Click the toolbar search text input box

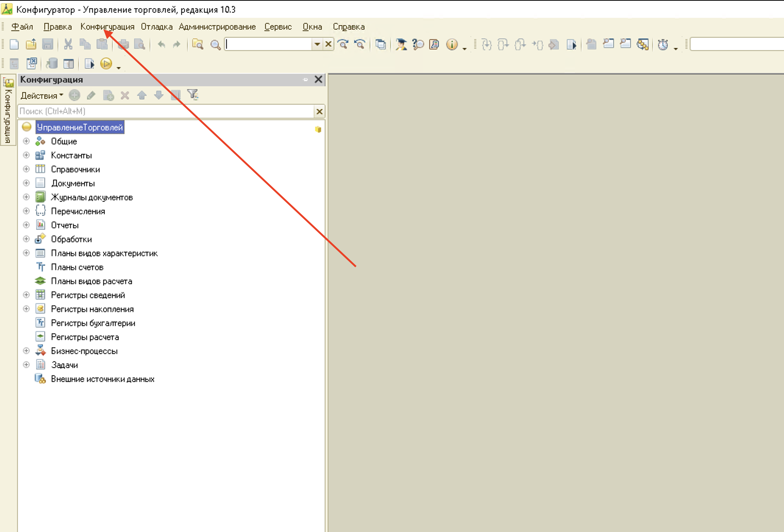tap(269, 45)
